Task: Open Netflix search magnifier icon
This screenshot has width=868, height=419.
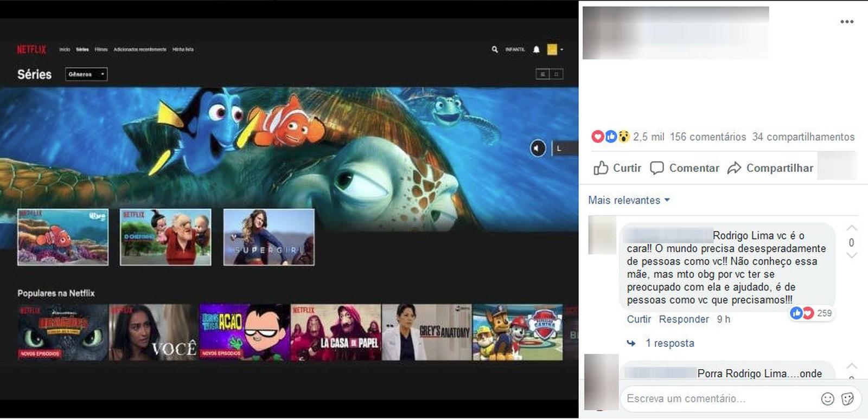Action: tap(495, 49)
